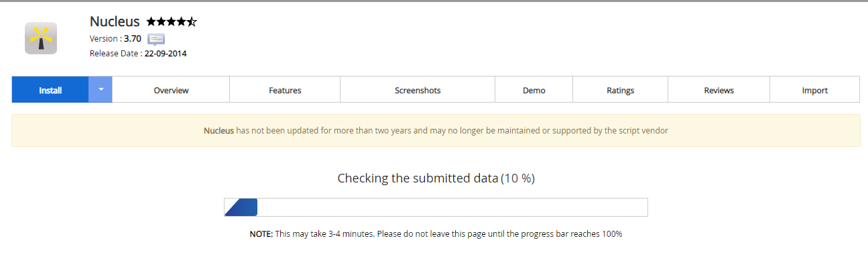Image resolution: width=868 pixels, height=265 pixels.
Task: Click the 'Checking the submitted data' status text
Action: (418, 178)
